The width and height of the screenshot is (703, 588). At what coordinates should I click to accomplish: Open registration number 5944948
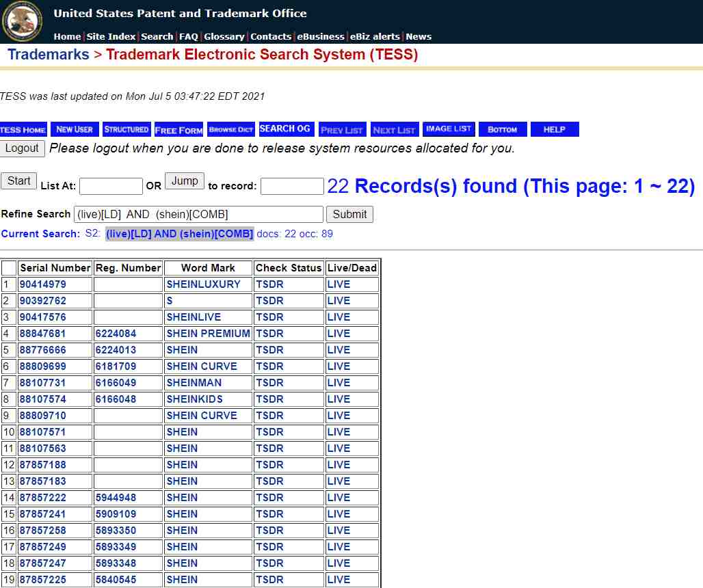(116, 498)
